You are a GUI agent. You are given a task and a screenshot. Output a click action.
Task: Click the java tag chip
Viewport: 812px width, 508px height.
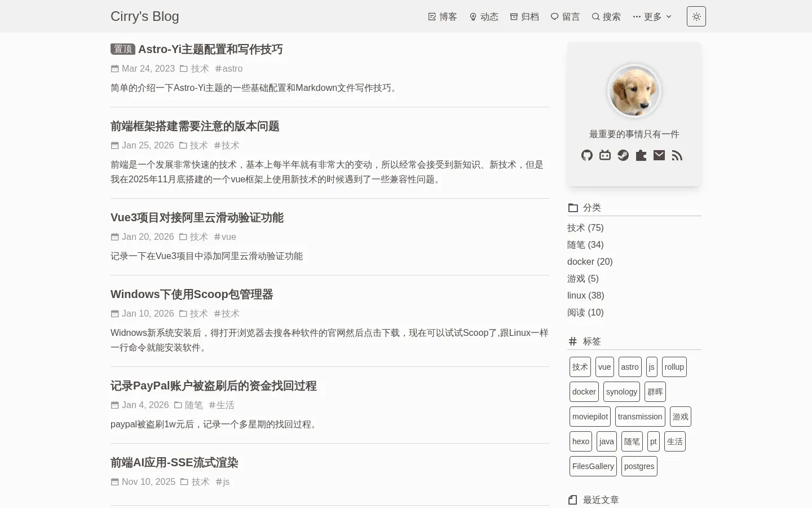pyautogui.click(x=607, y=441)
